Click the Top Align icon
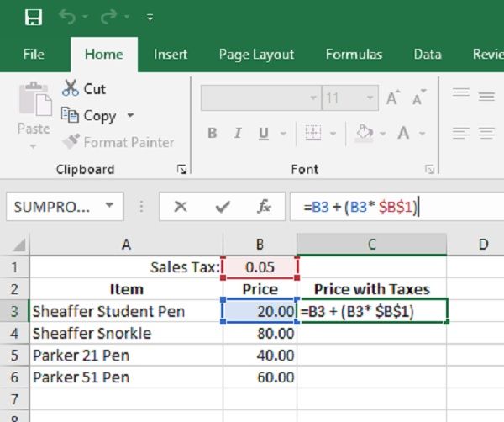The image size is (504, 422). (461, 93)
